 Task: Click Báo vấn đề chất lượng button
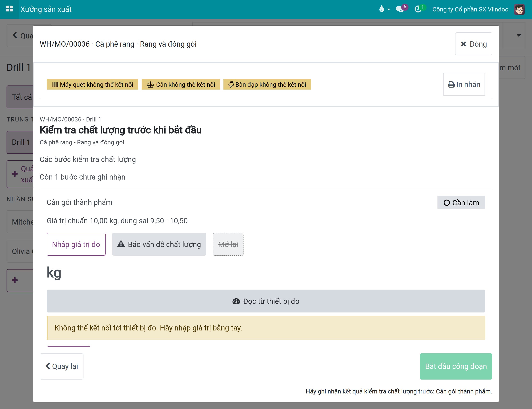[x=159, y=244]
